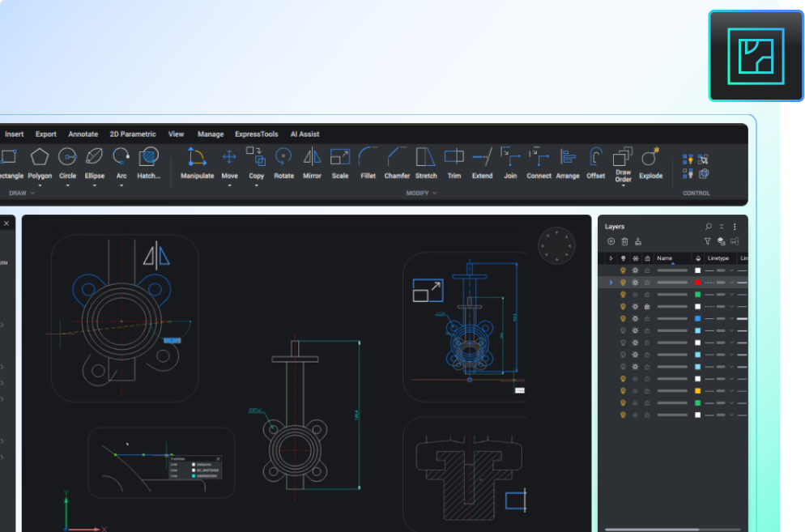Click the Linetype column header
Image resolution: width=805 pixels, height=532 pixels.
click(x=718, y=258)
